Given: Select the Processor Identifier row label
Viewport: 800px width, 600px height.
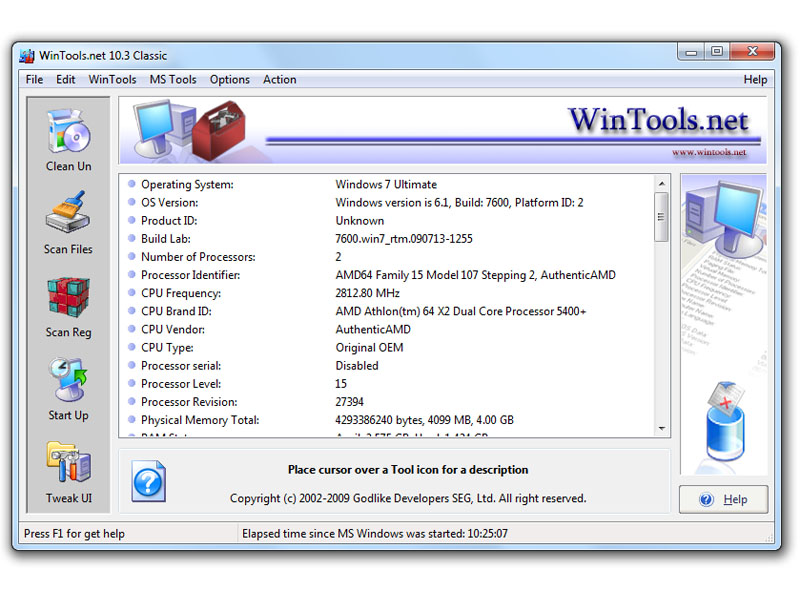Looking at the screenshot, I should coord(190,275).
